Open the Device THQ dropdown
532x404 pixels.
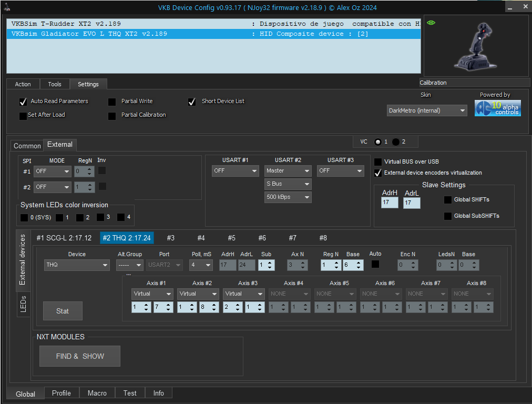(x=77, y=265)
